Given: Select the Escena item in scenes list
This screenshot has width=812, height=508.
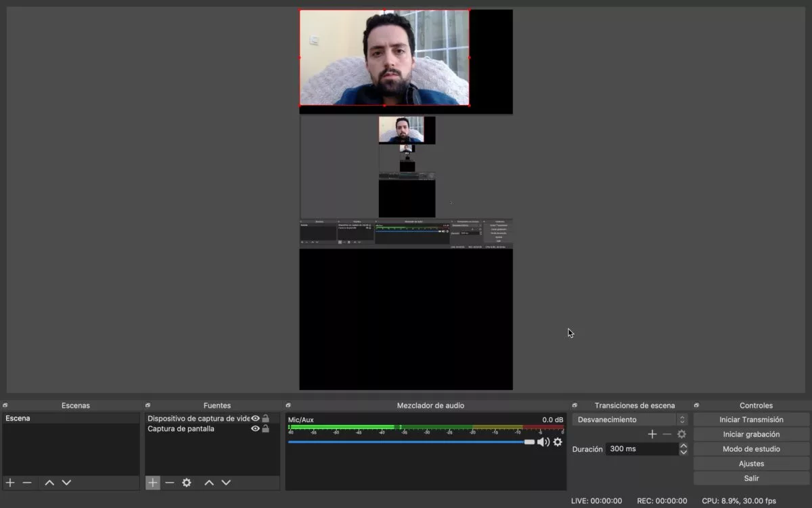Looking at the screenshot, I should tap(71, 419).
